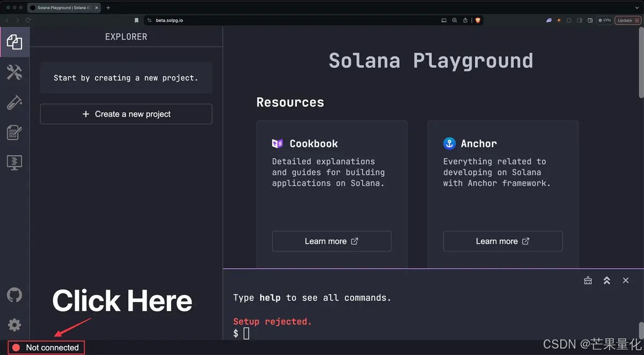Click the share icon in address bar

point(465,20)
